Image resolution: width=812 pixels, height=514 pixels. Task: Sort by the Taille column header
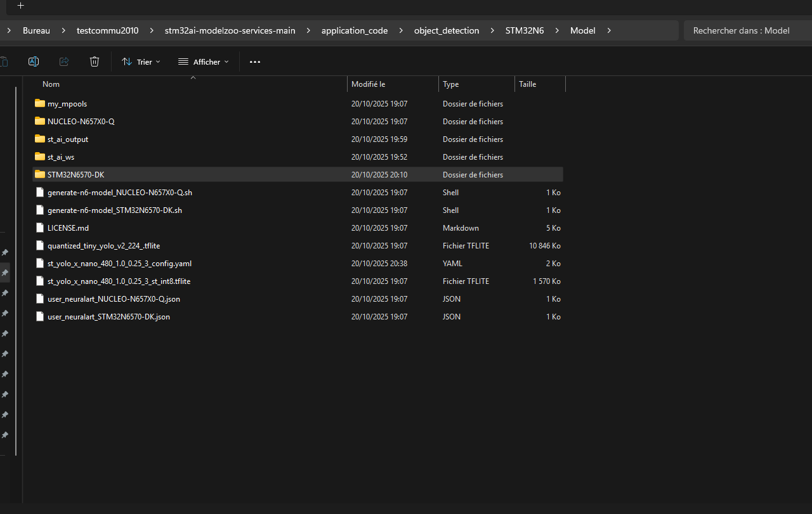(x=528, y=84)
